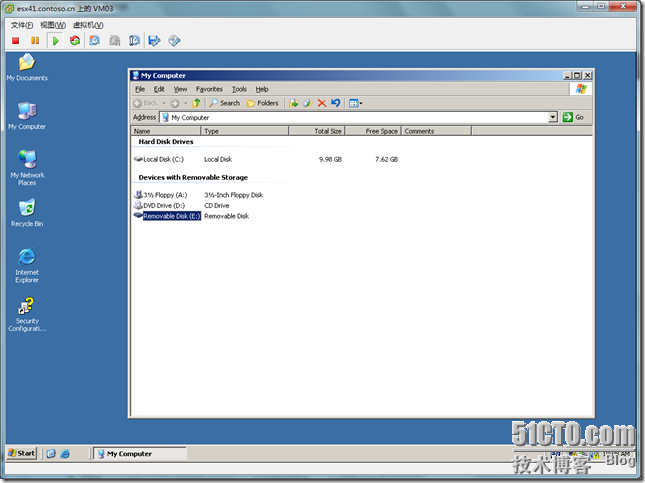
Task: Open the Help menu in My Computer
Action: pos(262,89)
